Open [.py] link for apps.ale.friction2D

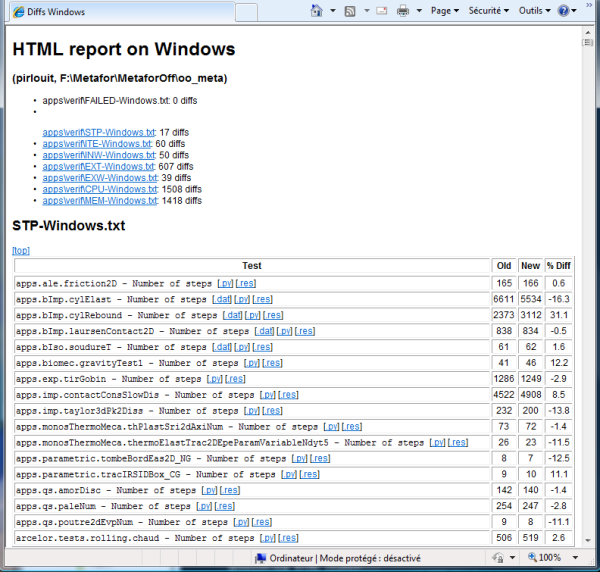[x=225, y=284]
